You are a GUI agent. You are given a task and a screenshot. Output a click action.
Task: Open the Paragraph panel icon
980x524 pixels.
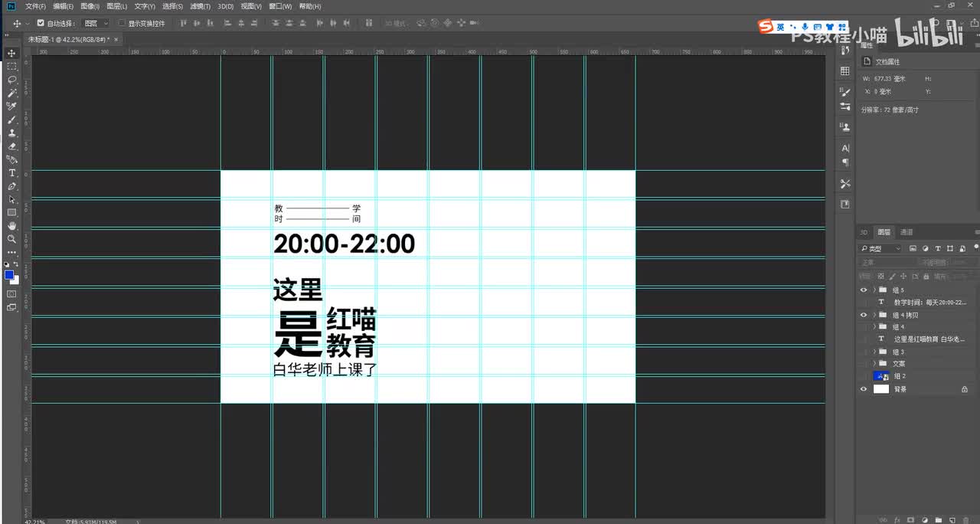[x=845, y=162]
